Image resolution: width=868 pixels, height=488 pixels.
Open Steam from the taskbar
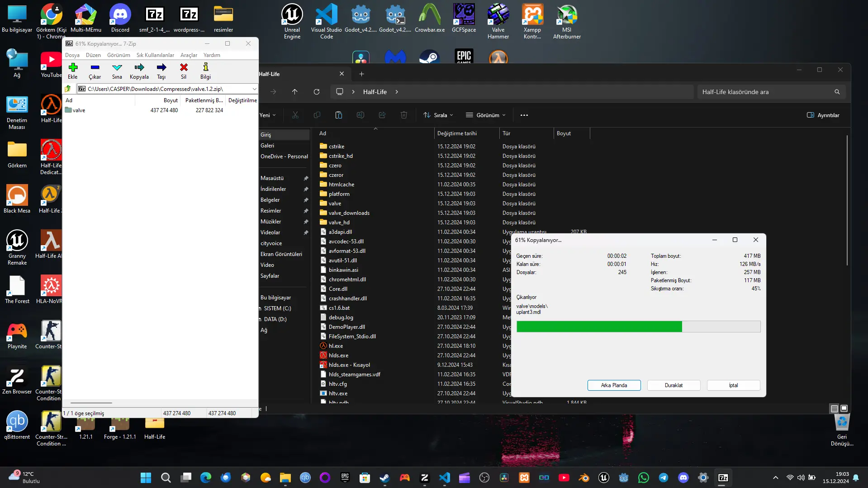click(x=384, y=478)
